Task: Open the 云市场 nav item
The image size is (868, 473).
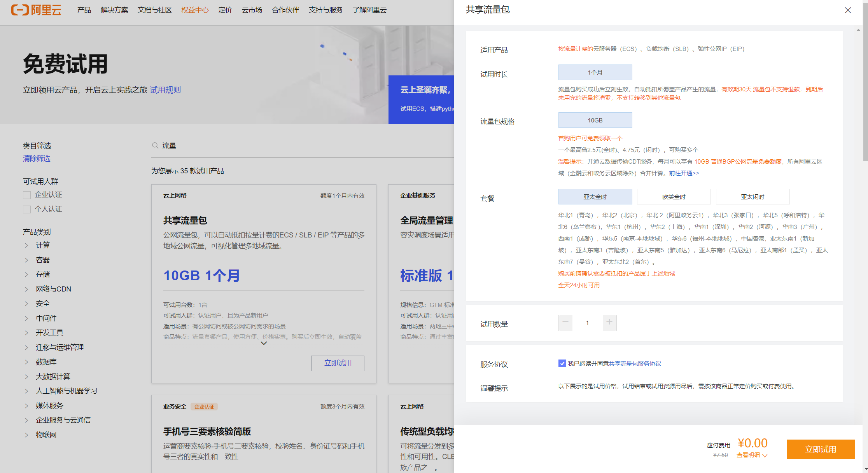Action: click(252, 10)
